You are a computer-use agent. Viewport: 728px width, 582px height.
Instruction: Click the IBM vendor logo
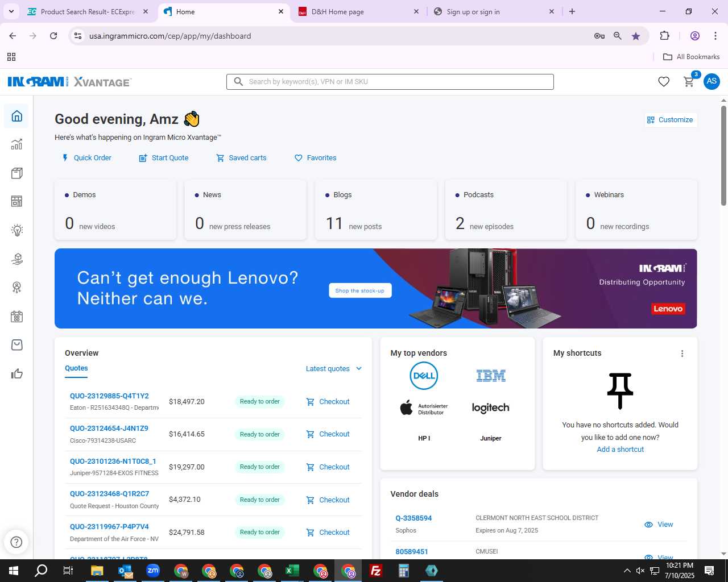point(491,376)
